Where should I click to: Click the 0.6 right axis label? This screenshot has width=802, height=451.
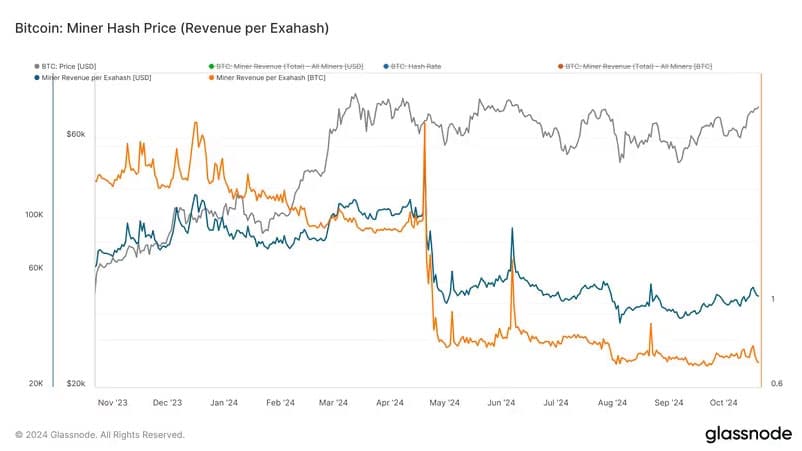(x=777, y=384)
